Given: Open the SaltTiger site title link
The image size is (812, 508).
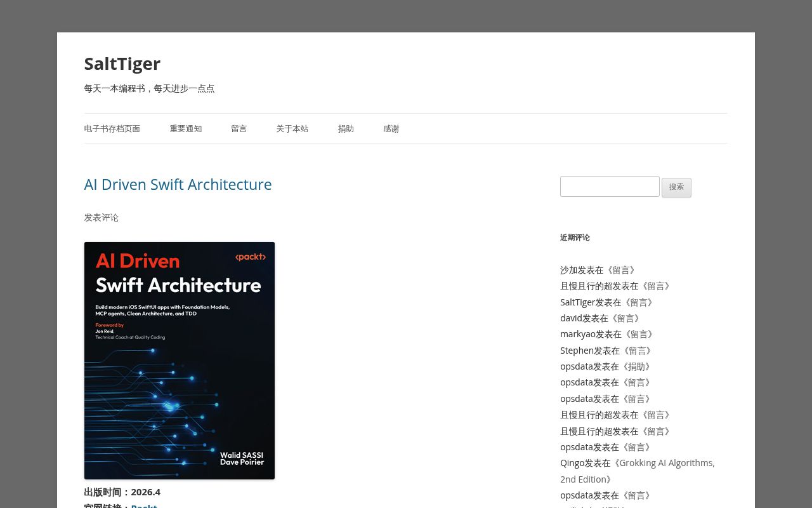Looking at the screenshot, I should tap(122, 63).
